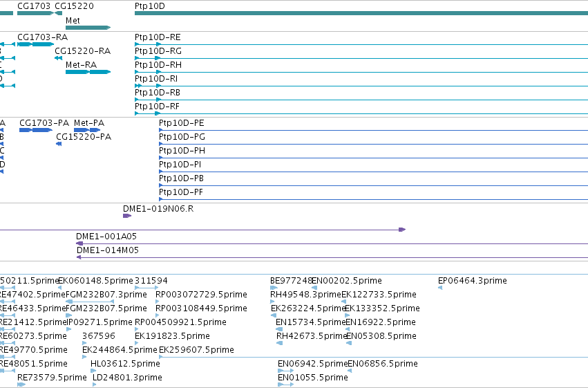The height and width of the screenshot is (388, 588).
Task: Click the EN15734.5prime EST
Action: (x=310, y=322)
